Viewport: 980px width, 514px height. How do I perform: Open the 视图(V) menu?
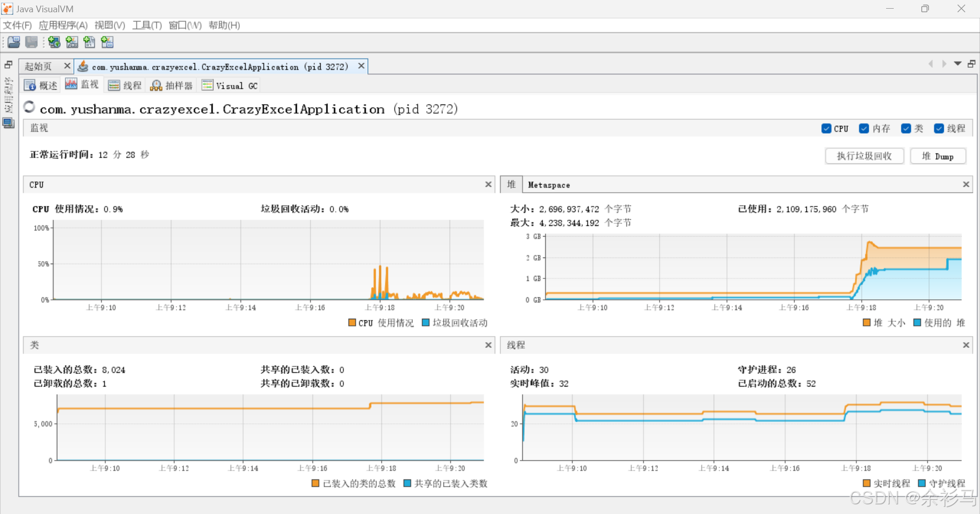[110, 25]
